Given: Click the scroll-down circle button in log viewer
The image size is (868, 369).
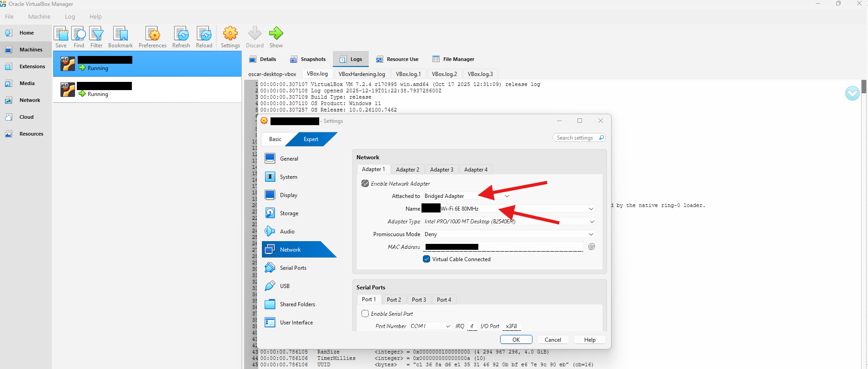Looking at the screenshot, I should click(x=852, y=93).
